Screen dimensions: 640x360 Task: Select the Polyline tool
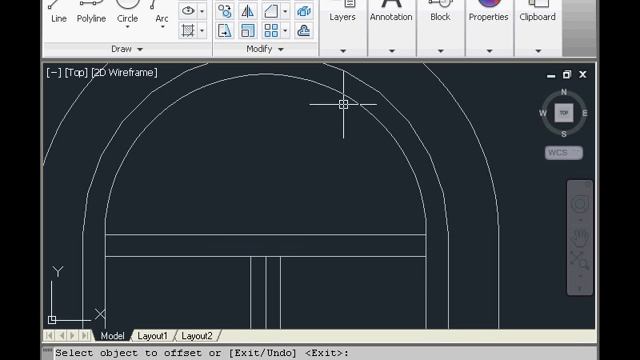pyautogui.click(x=91, y=11)
